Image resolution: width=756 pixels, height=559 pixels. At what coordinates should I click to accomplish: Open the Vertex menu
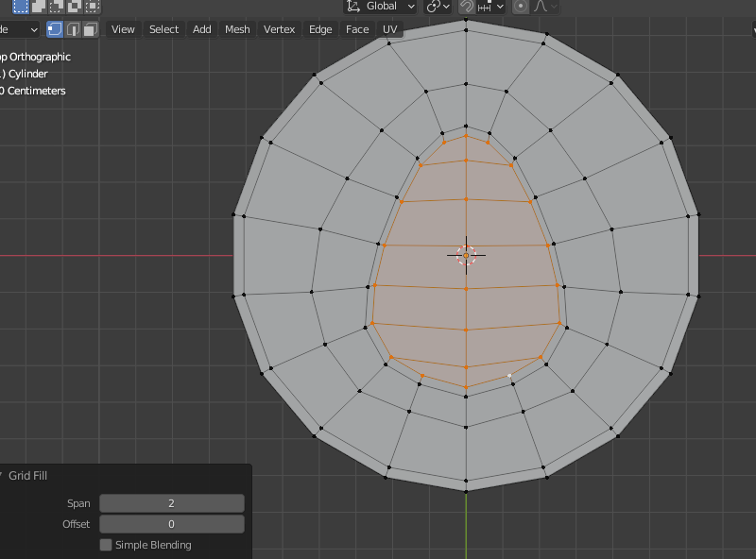click(x=279, y=29)
